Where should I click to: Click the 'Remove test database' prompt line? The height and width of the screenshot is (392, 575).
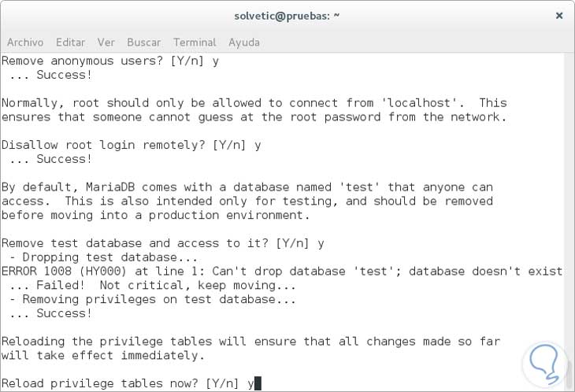[x=163, y=243]
